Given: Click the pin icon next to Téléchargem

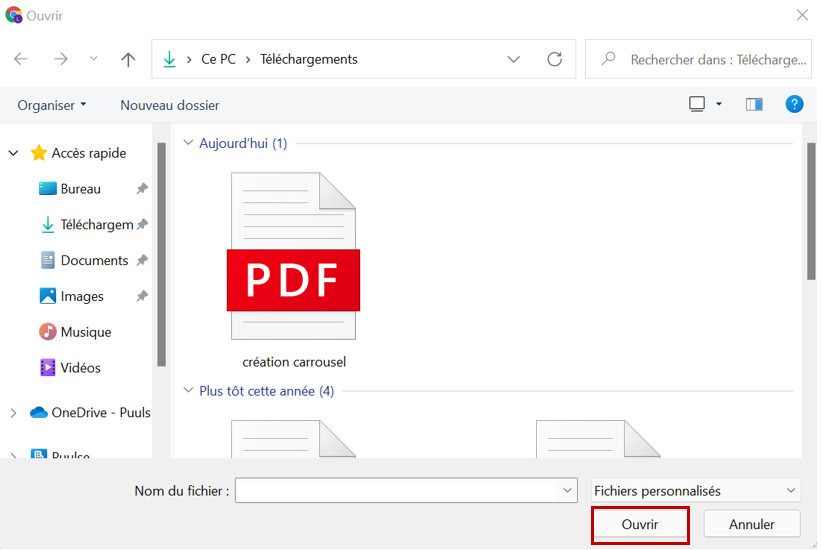Looking at the screenshot, I should pos(142,224).
